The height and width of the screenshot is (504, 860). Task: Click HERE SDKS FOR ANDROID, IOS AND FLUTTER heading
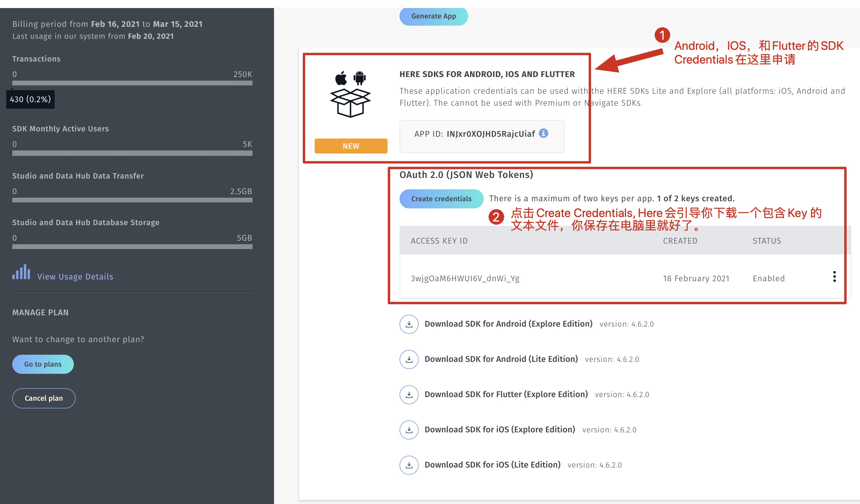tap(487, 74)
